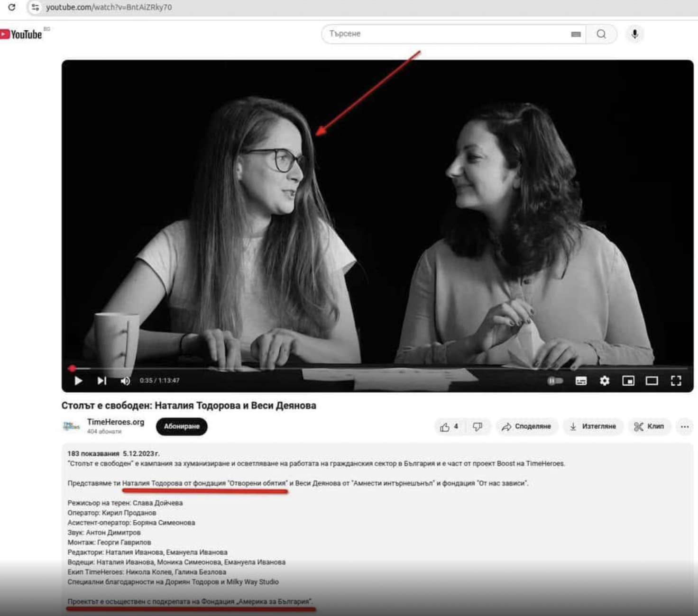Image resolution: width=698 pixels, height=616 pixels.
Task: Click the 183 показвания view count text
Action: 93,453
